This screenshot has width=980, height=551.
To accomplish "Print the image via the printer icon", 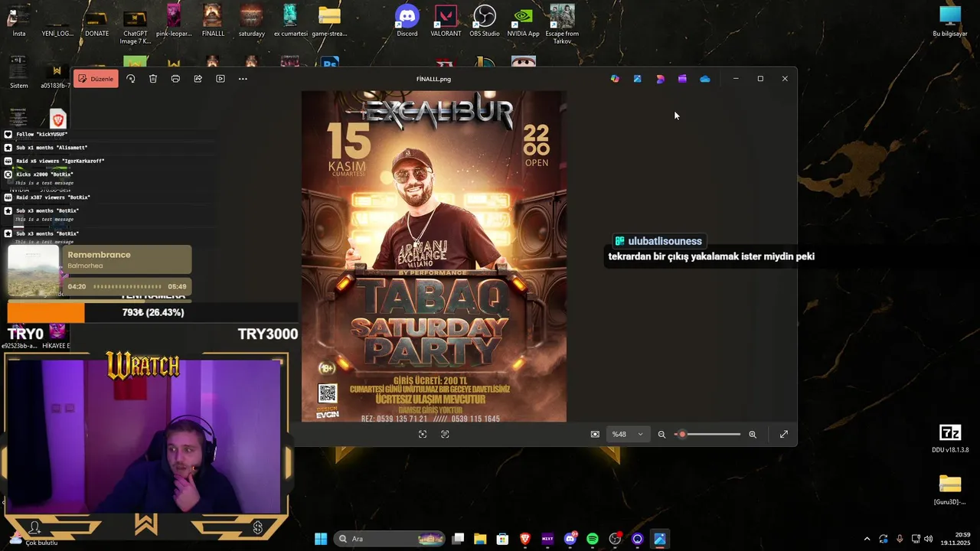I will click(x=175, y=79).
